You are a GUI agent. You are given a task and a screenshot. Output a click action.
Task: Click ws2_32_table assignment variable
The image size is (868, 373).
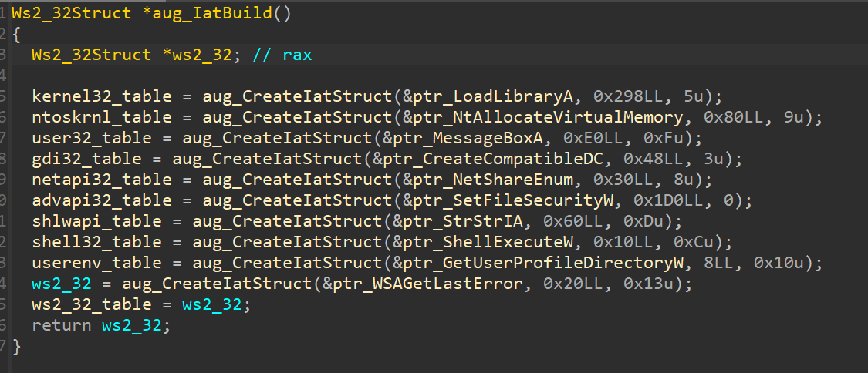pyautogui.click(x=92, y=305)
